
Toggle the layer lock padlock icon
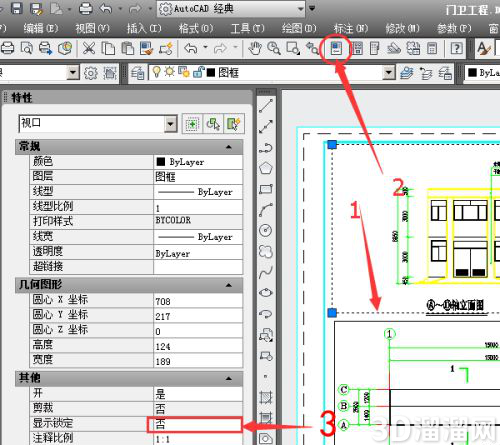click(x=199, y=72)
